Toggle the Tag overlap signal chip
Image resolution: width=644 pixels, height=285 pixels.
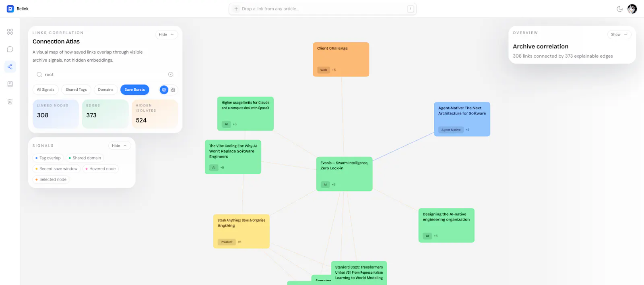pyautogui.click(x=48, y=158)
